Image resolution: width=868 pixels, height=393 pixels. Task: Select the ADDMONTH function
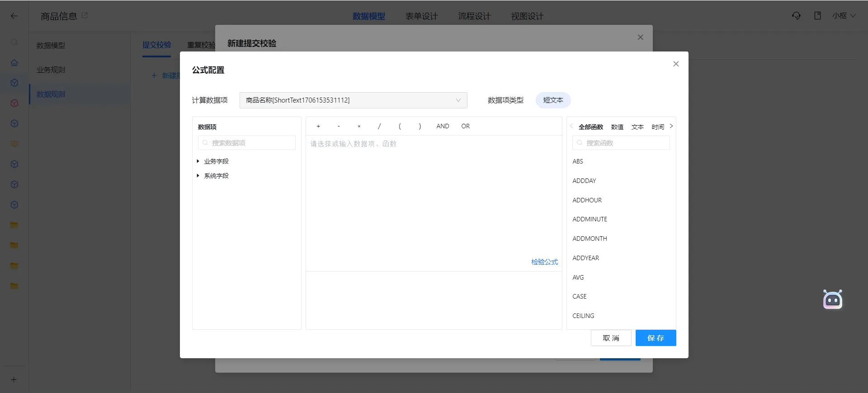pos(590,239)
